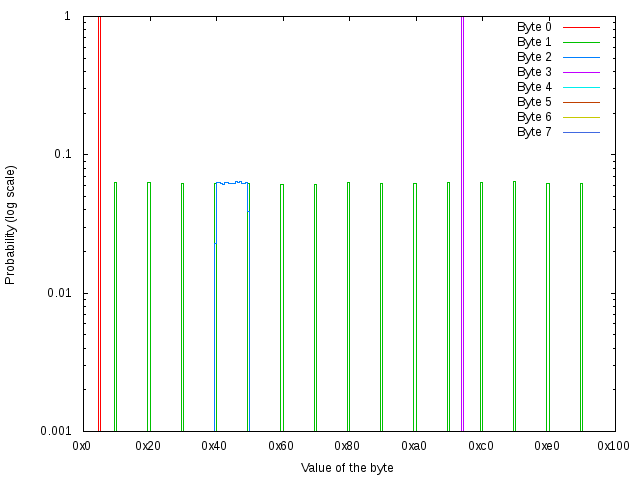The width and height of the screenshot is (640, 480).
Task: Click the 0xe0 x-axis tick label
Action: point(546,445)
